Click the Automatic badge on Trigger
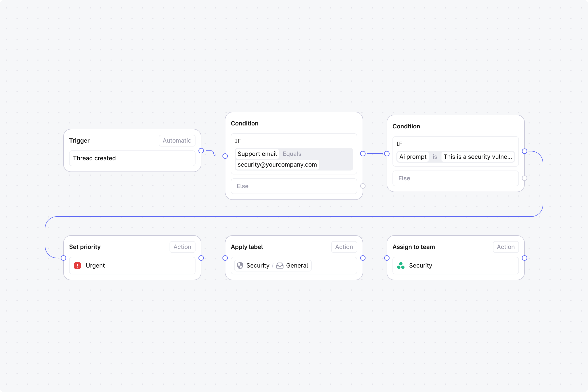This screenshot has width=588, height=392. pos(177,140)
